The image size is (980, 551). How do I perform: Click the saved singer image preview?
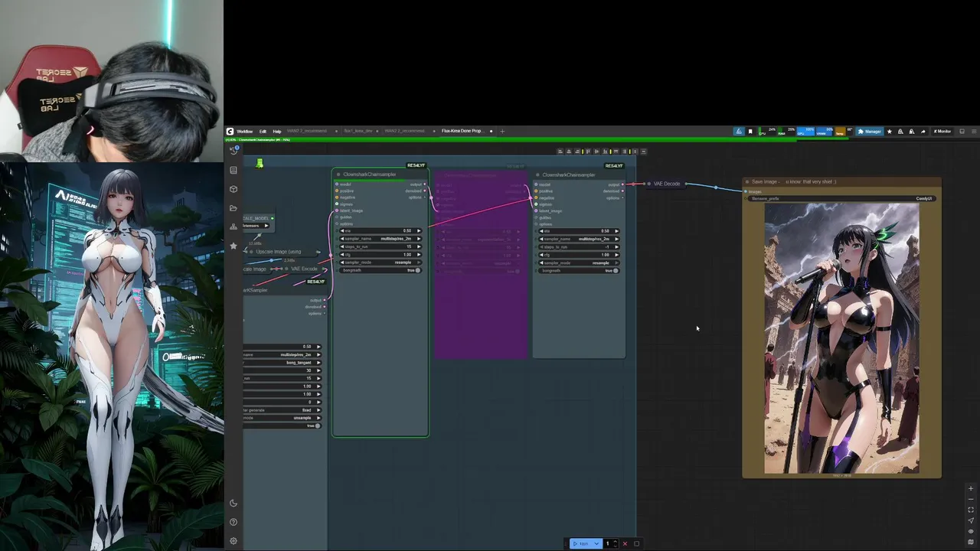coord(842,337)
